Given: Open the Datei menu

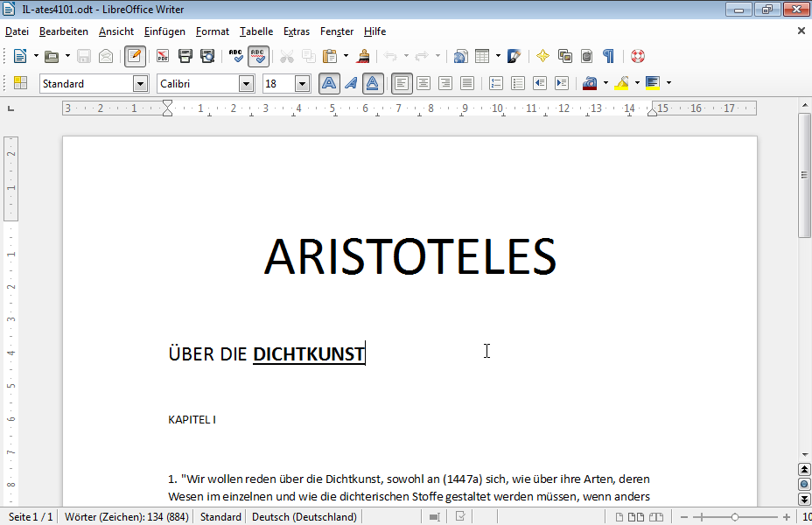Looking at the screenshot, I should (x=17, y=31).
